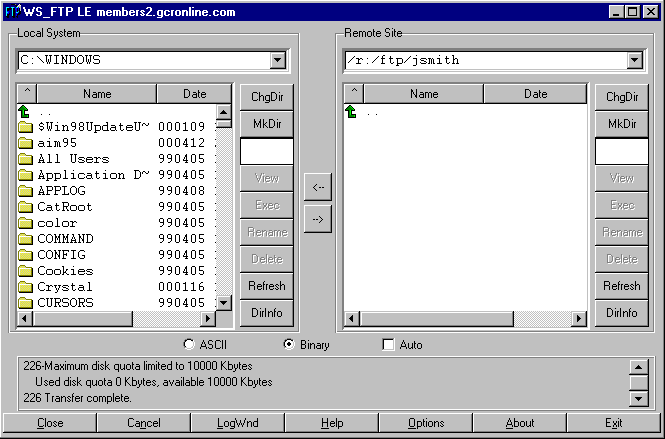This screenshot has height=439, width=665.
Task: Click the WS_FTP title bar app icon
Action: coord(13,11)
